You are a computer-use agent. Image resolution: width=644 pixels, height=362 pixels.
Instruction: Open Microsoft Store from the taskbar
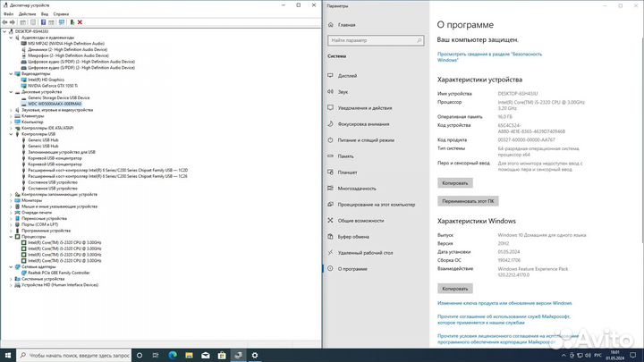click(222, 356)
